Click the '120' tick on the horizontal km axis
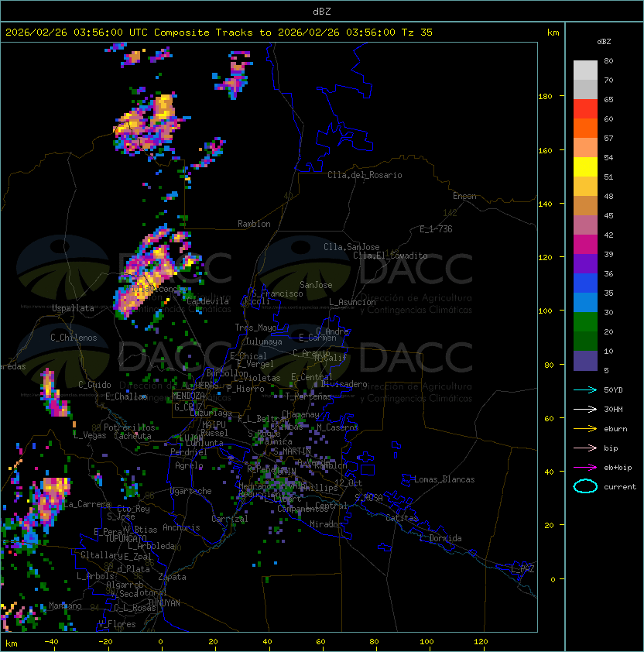Image resolution: width=644 pixels, height=652 pixels. 481,642
